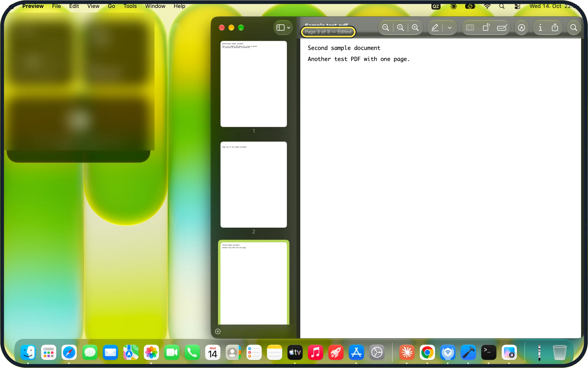Open Safari from the Dock
The height and width of the screenshot is (368, 588).
point(69,352)
